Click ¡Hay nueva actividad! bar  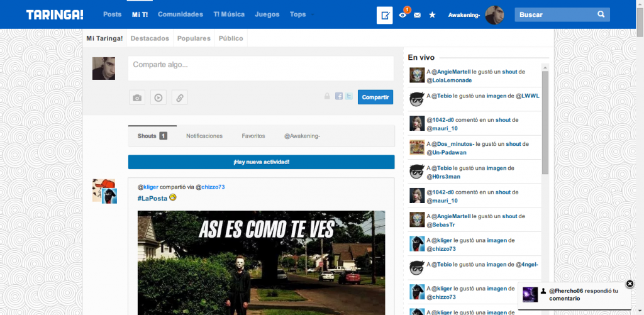click(261, 162)
